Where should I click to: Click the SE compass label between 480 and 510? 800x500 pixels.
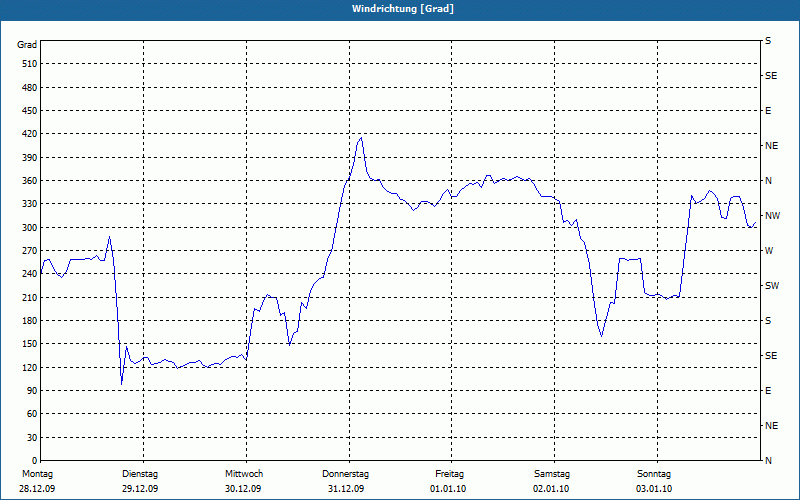click(x=771, y=76)
